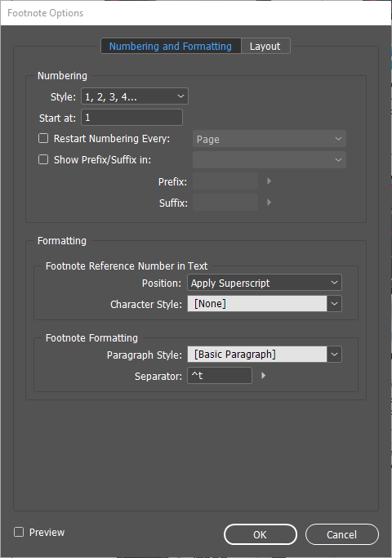Confirm with the OK button
This screenshot has width=392, height=558.
260,534
